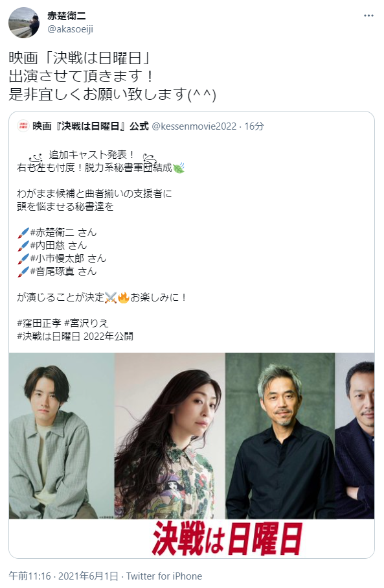
Task: Open hashtag #小市慢太郎
Action: 57,259
